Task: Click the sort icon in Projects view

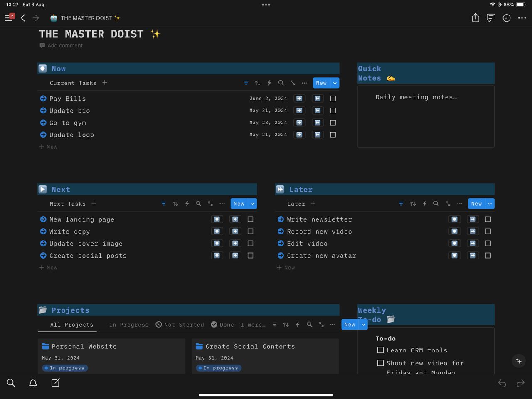Action: click(x=286, y=325)
